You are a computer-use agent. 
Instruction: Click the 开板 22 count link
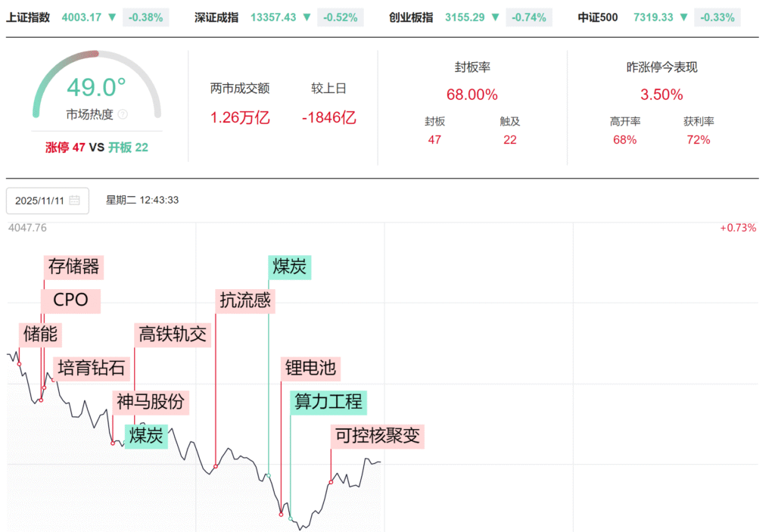coord(128,148)
